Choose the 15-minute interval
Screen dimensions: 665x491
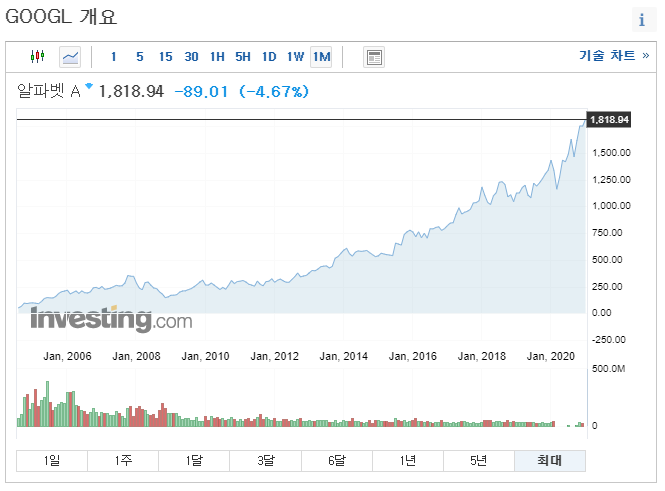165,57
